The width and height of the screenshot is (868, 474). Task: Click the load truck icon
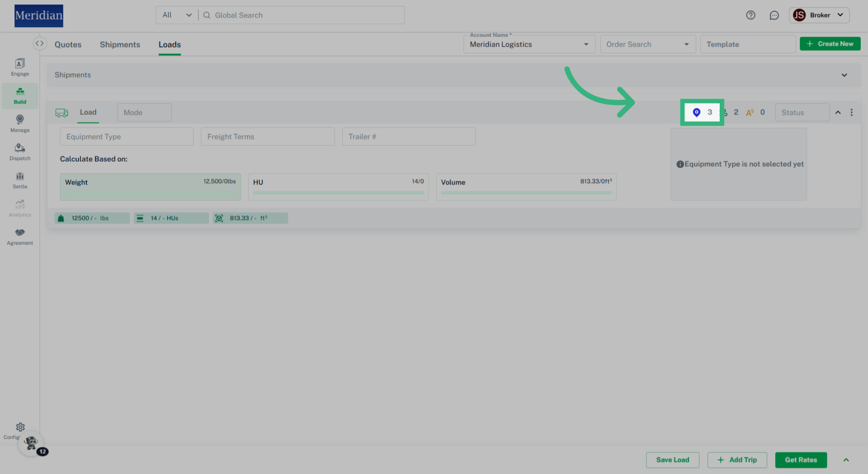[x=61, y=113]
